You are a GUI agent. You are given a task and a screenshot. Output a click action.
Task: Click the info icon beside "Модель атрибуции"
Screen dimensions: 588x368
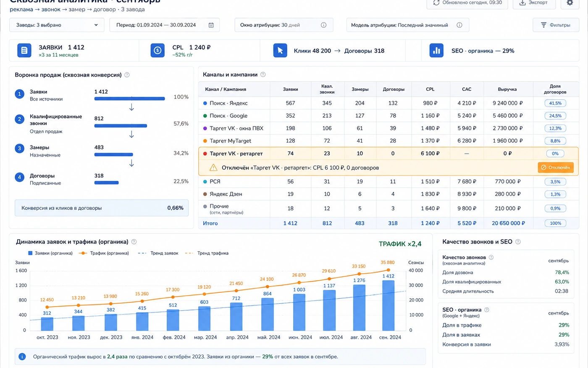(x=459, y=25)
